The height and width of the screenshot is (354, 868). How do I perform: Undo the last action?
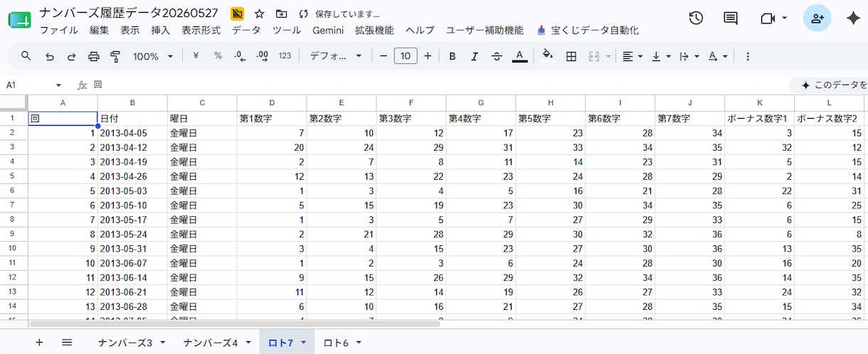(x=49, y=56)
